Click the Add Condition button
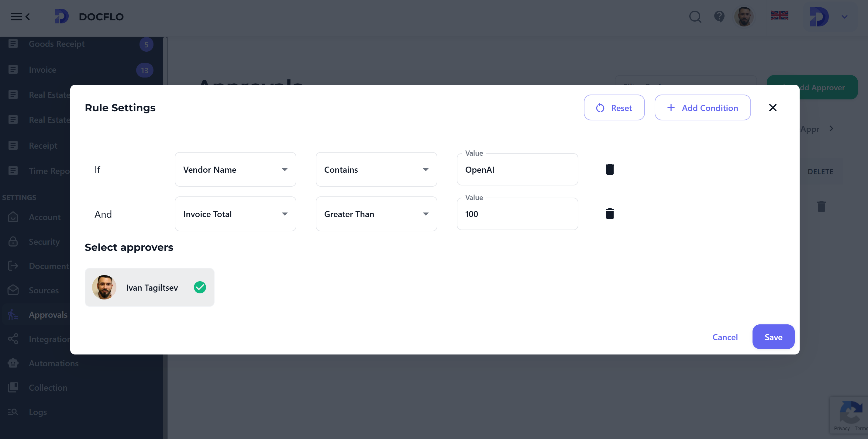The height and width of the screenshot is (439, 868). [703, 108]
